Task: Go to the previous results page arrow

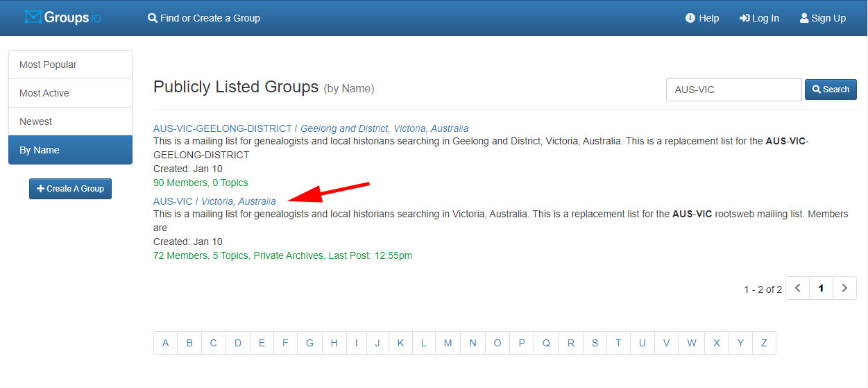Action: click(798, 288)
